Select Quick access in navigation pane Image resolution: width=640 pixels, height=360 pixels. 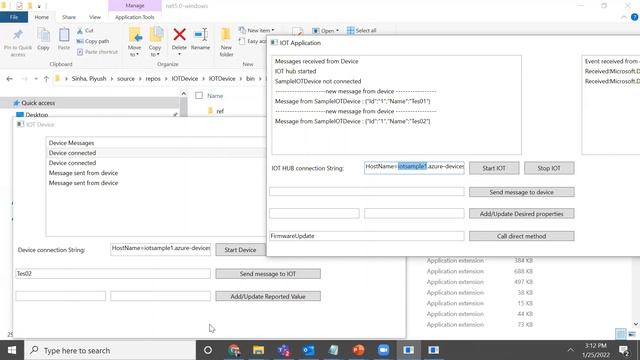[38, 103]
